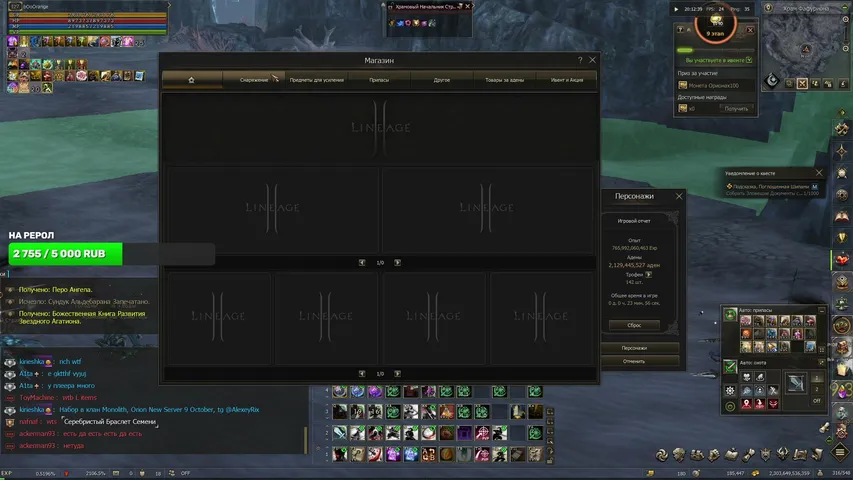Open the Предметы для усиления tab
Viewport: 853px width, 480px height.
(x=317, y=80)
